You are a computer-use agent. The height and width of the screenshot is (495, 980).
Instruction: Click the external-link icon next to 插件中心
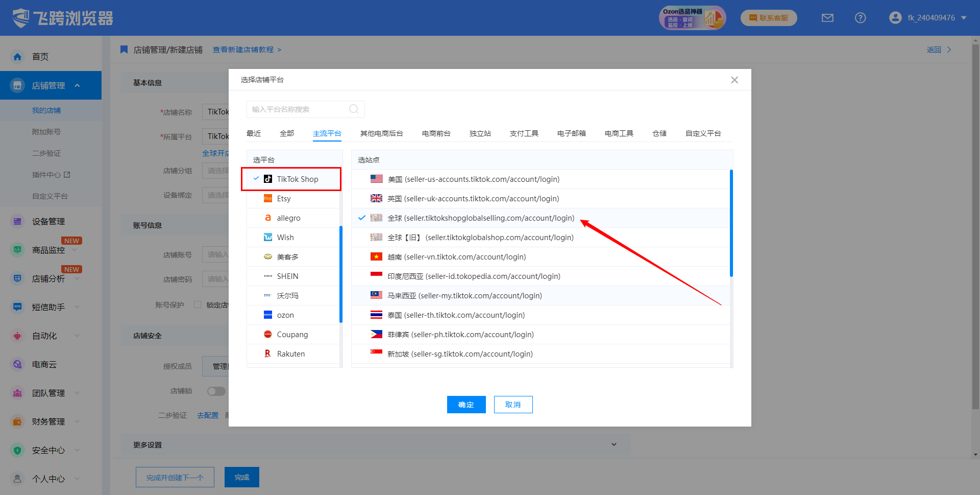[x=67, y=175]
